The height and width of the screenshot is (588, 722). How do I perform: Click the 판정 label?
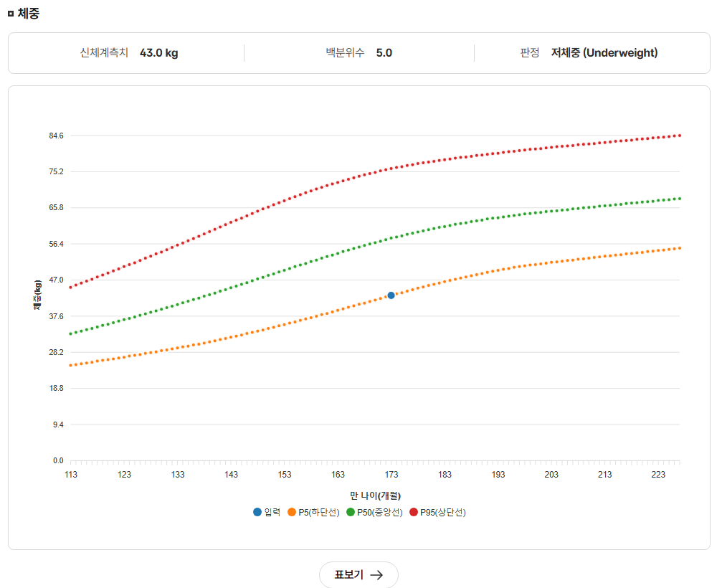[x=530, y=53]
